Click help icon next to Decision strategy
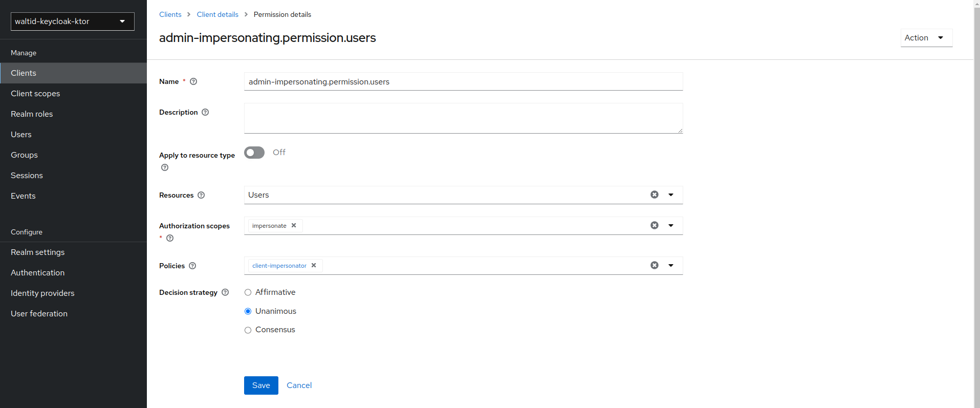 [225, 292]
